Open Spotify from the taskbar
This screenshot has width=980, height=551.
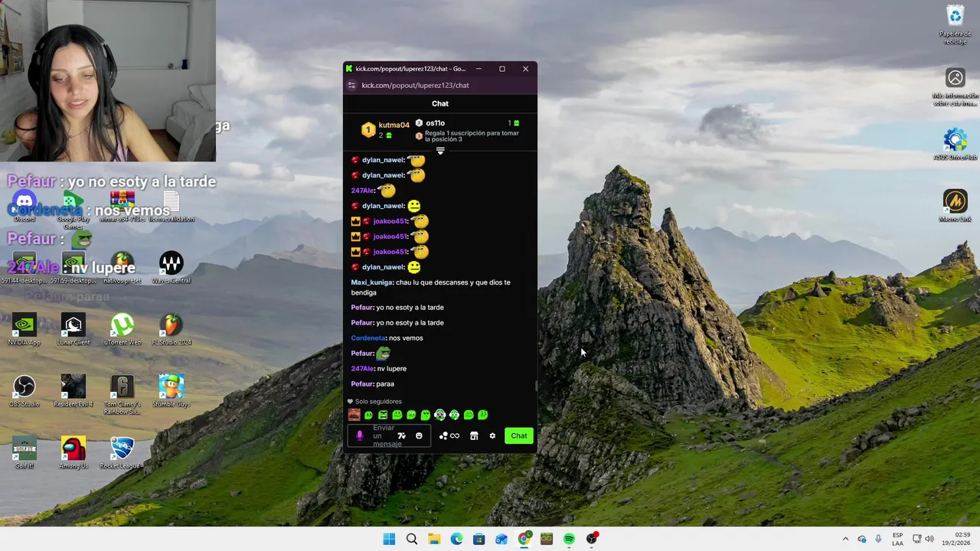(569, 540)
